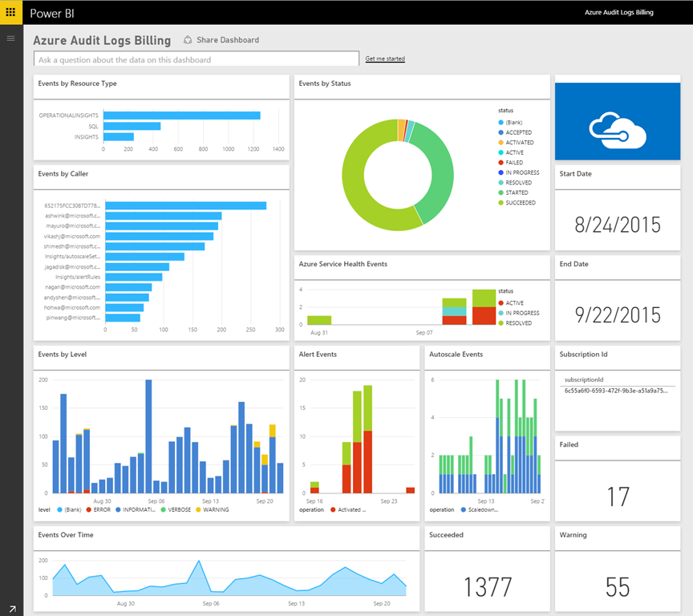Click the Insights/autoscaleSet... caller label
693x616 pixels.
[x=72, y=257]
